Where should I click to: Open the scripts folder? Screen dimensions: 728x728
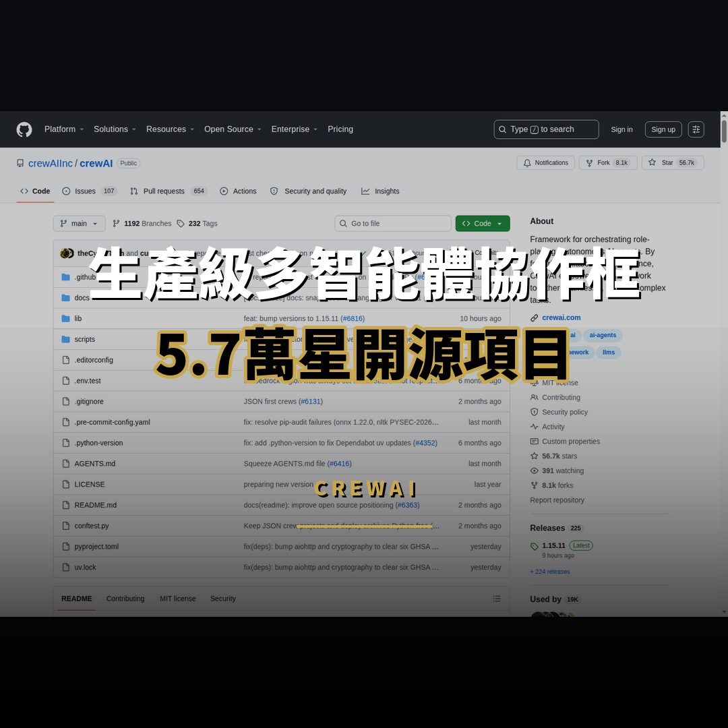84,339
